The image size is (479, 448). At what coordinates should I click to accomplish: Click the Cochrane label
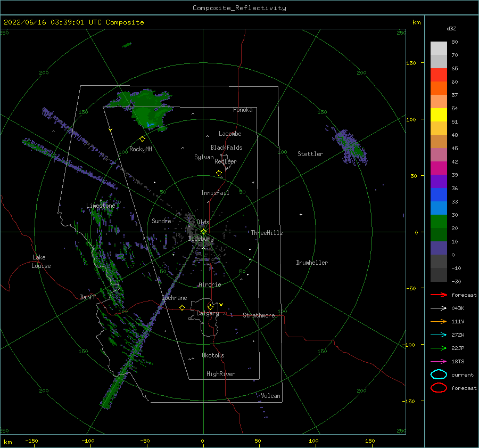(x=174, y=298)
